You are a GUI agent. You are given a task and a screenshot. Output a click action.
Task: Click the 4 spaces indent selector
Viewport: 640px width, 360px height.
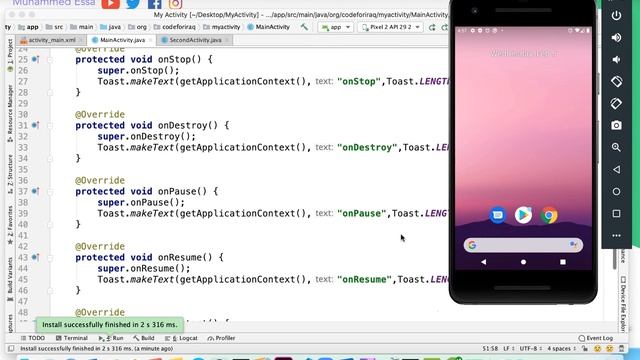[561, 349]
